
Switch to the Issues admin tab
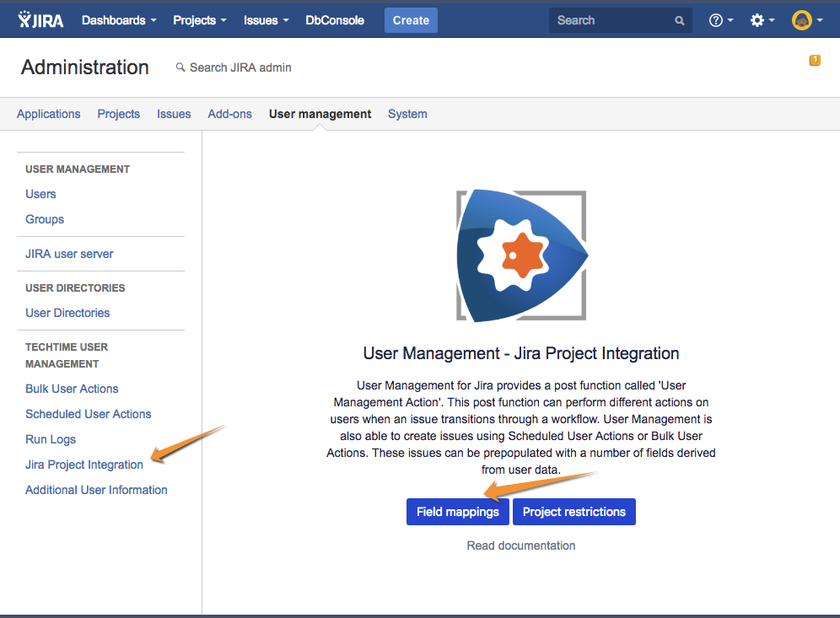coord(174,114)
